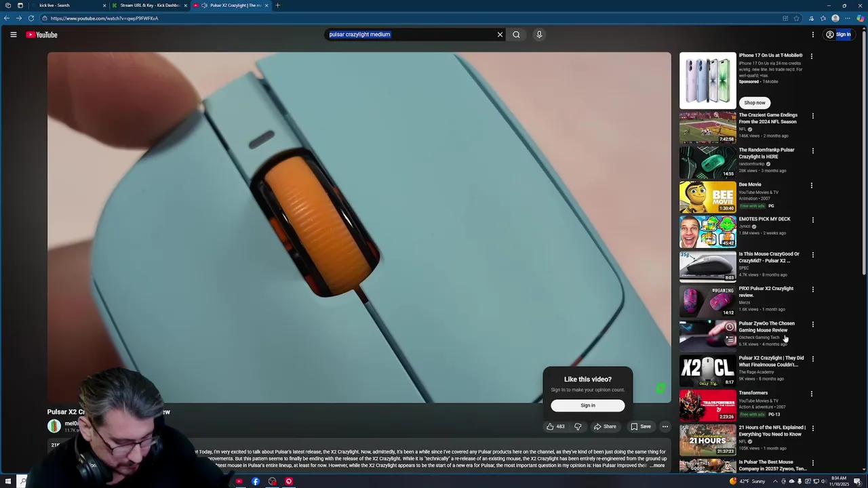Open the Transformers movie thumbnail
Viewport: 868px width, 488px height.
coord(707,405)
